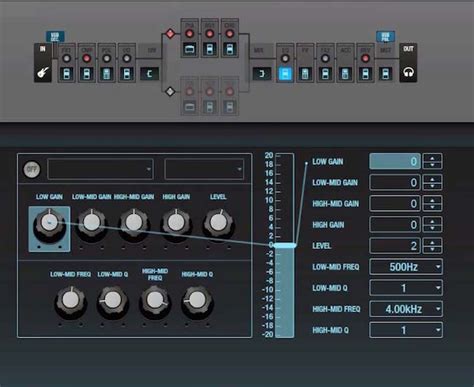Increase LEVEL value with the up stepper
The image size is (474, 387).
432,242
